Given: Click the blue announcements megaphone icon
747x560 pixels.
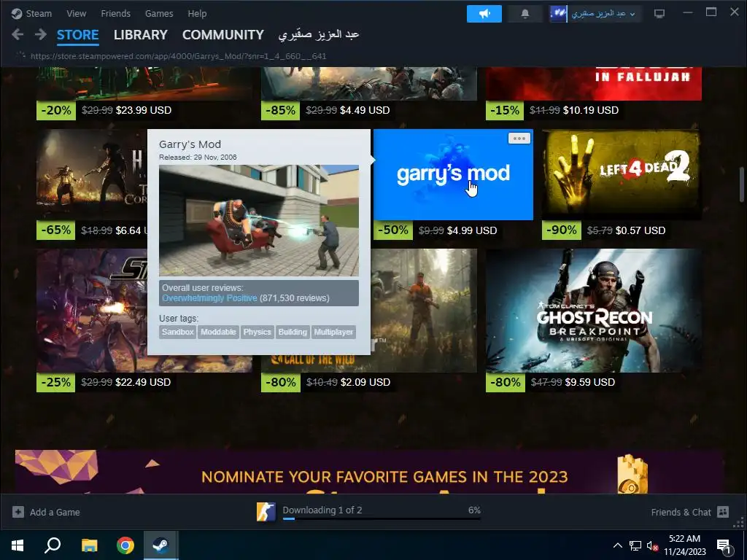Looking at the screenshot, I should click(484, 14).
